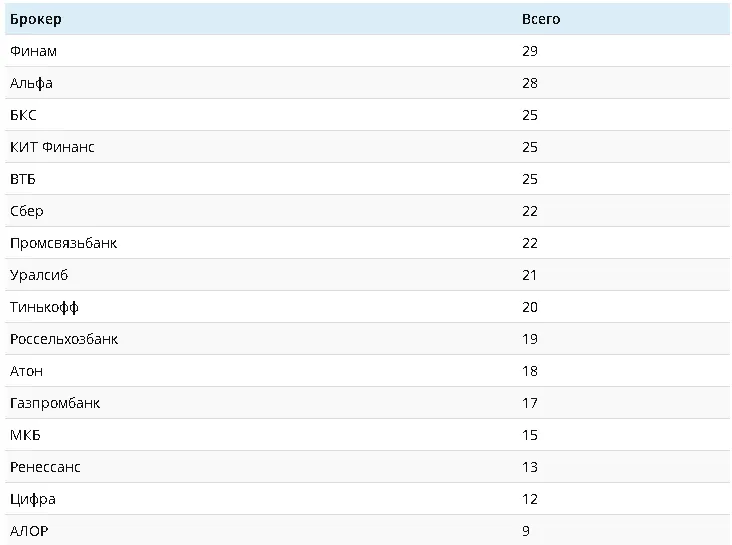
Task: Click on the ВТБ broker name
Action: click(x=22, y=179)
